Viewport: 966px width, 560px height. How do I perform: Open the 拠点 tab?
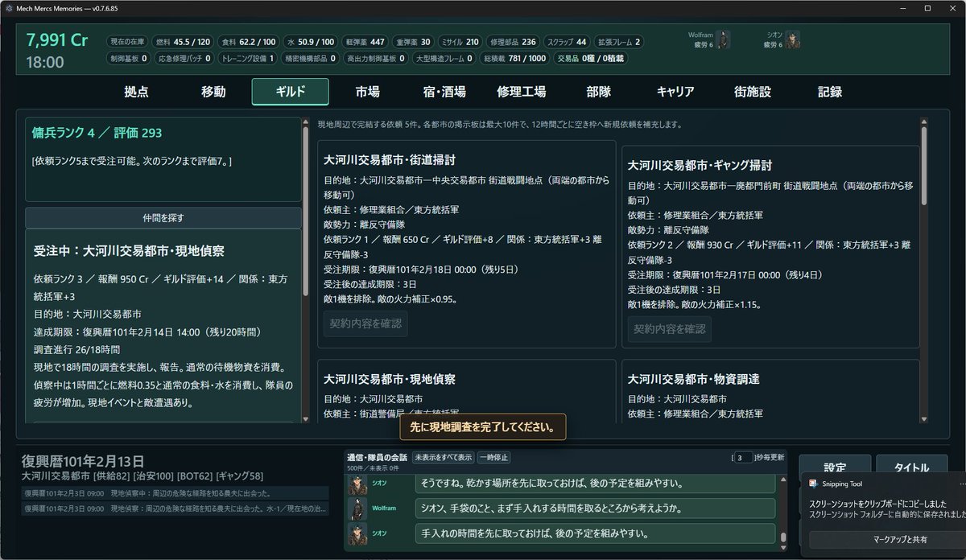click(136, 92)
